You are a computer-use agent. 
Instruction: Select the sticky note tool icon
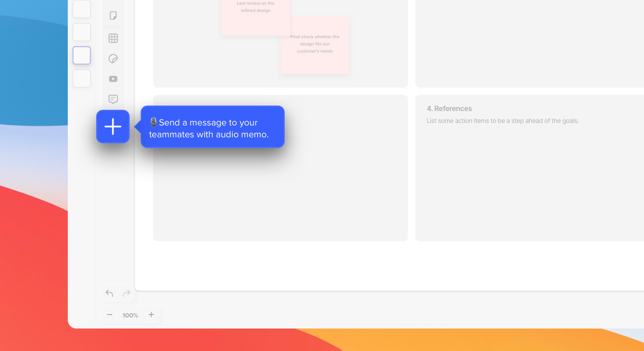[113, 16]
